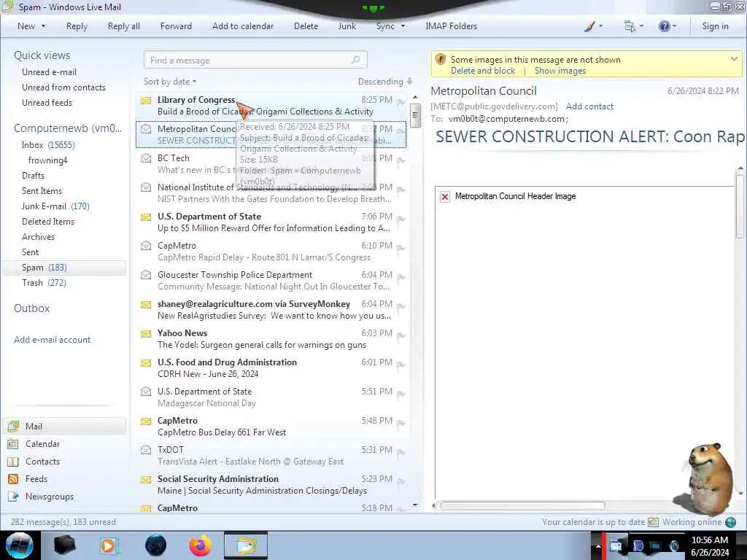Click the envelope icon beside SurveyMonkey message
This screenshot has height=560, width=747.
pyautogui.click(x=146, y=304)
